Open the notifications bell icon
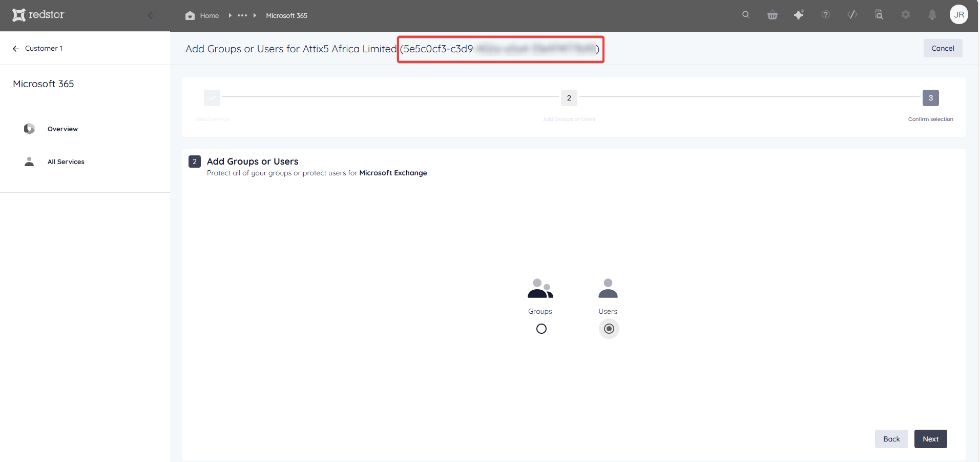Screen dimensions: 980x462 (932, 15)
